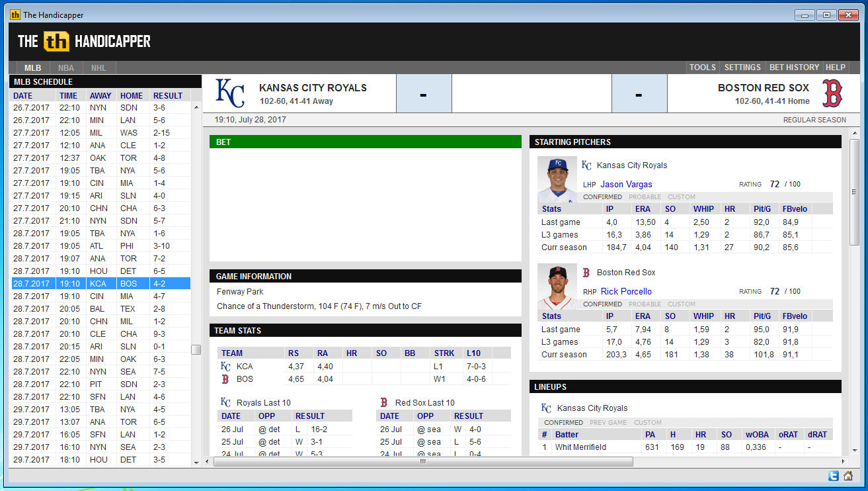The height and width of the screenshot is (491, 868).
Task: Open the NBA tab
Action: point(66,67)
